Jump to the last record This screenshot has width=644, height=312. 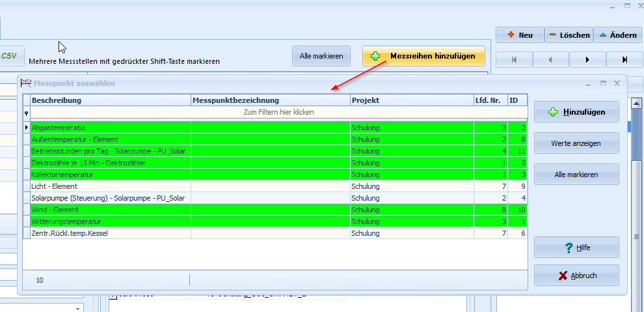pos(624,60)
